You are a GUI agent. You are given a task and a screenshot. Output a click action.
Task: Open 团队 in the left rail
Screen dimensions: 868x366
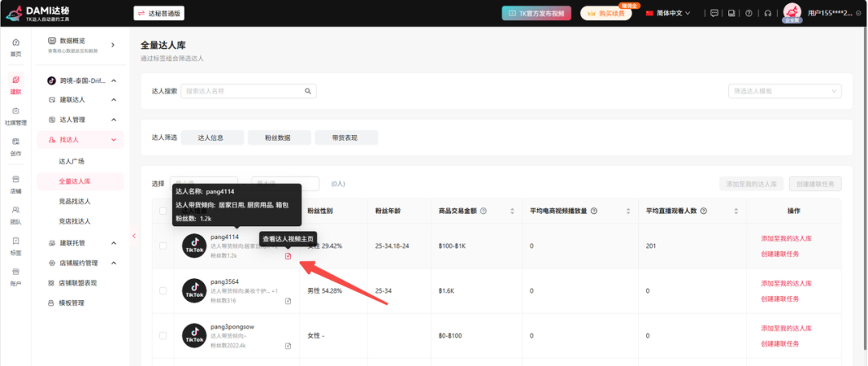[15, 215]
